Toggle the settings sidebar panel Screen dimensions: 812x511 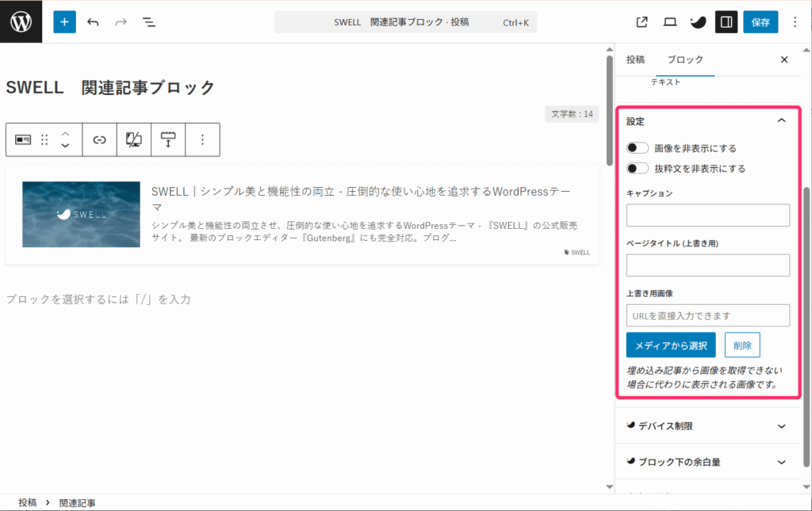(726, 21)
